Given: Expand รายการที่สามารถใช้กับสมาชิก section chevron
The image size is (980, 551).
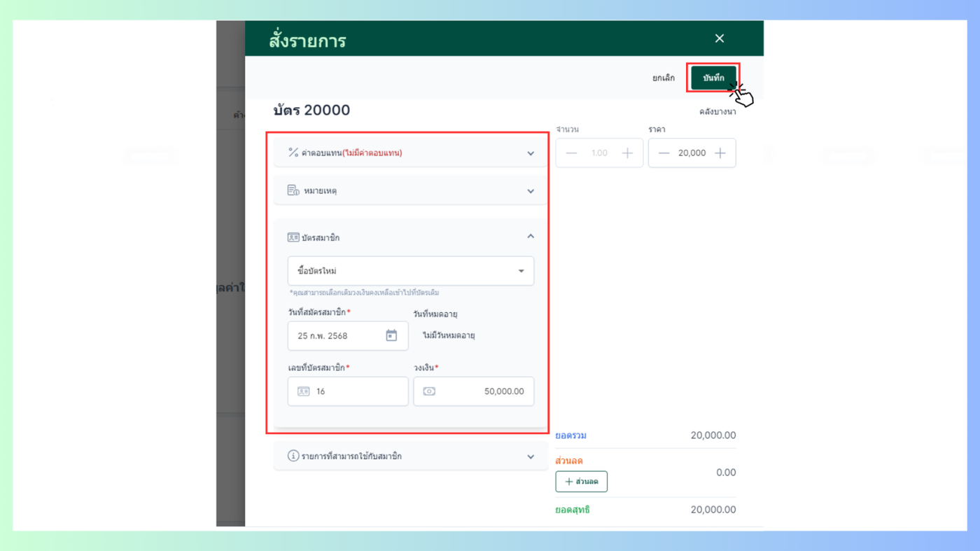Looking at the screenshot, I should coord(531,457).
